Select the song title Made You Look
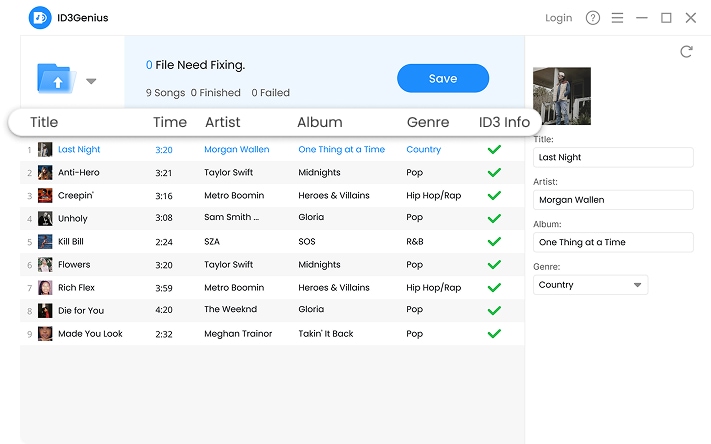The height and width of the screenshot is (444, 711). (90, 334)
